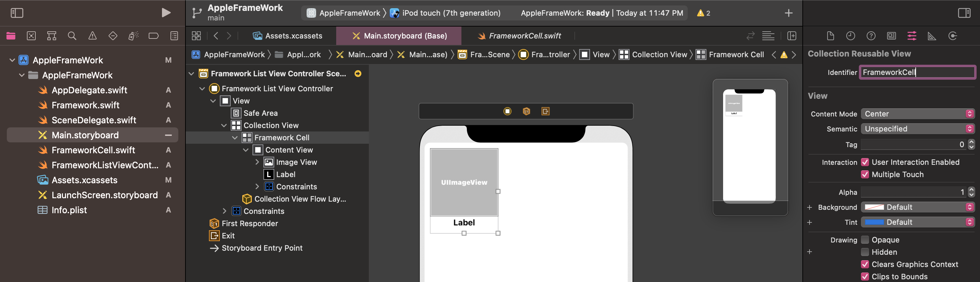Open the Issue navigator warning icon
Viewport: 980px width, 282px height.
pyautogui.click(x=93, y=36)
